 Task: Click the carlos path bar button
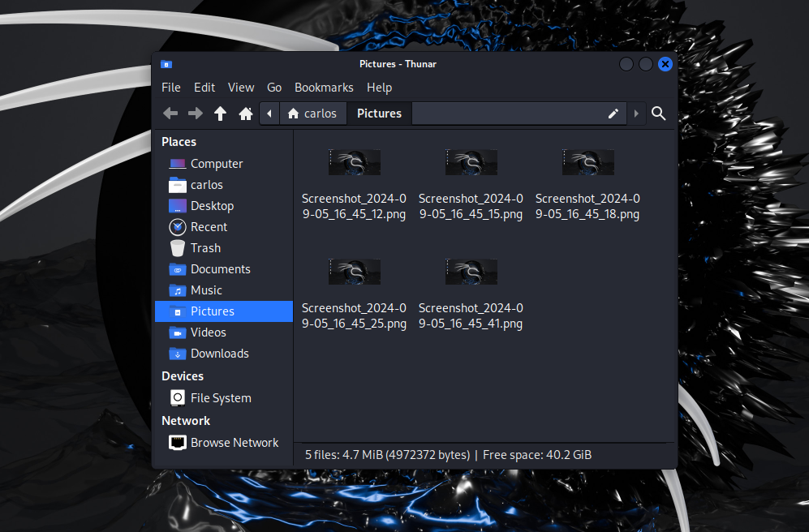tap(312, 114)
